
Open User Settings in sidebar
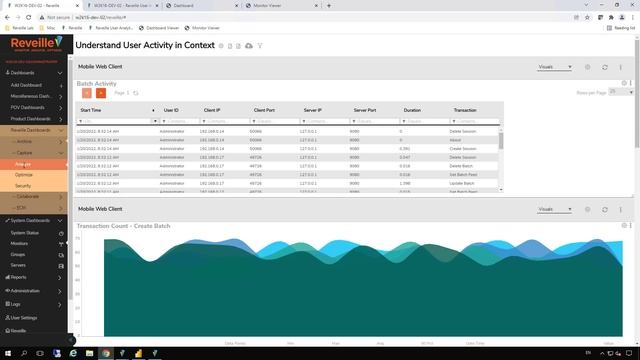[24, 318]
